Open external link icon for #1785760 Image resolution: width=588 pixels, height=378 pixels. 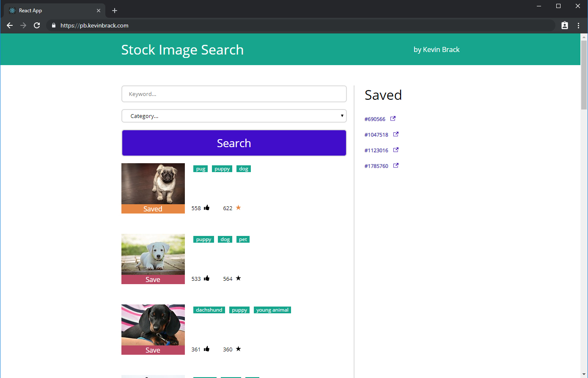pyautogui.click(x=396, y=166)
